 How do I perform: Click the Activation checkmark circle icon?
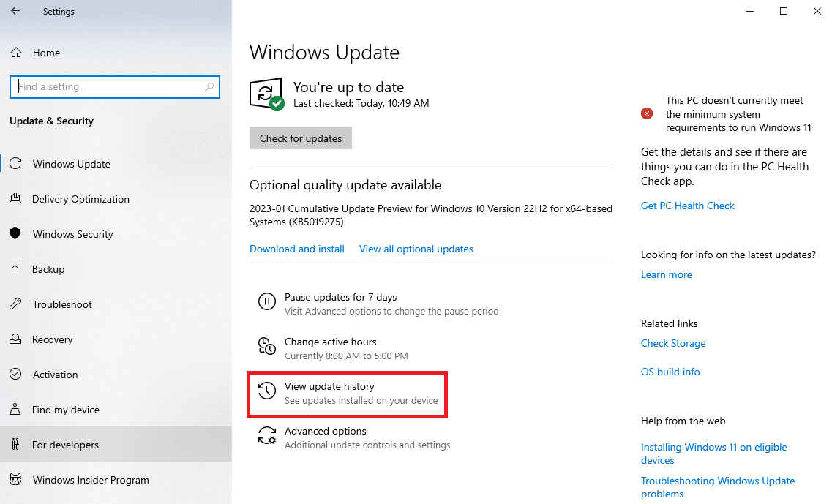point(15,374)
